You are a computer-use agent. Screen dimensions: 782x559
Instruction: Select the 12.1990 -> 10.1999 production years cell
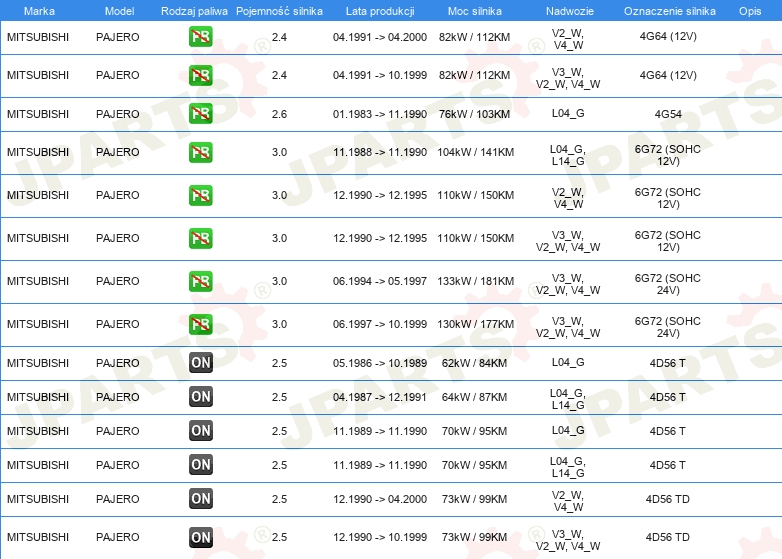(380, 537)
